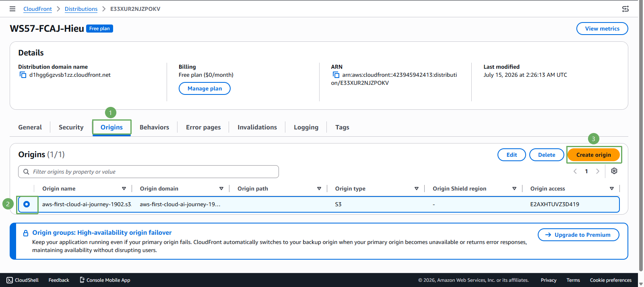Open the hamburger navigation menu

(12, 9)
